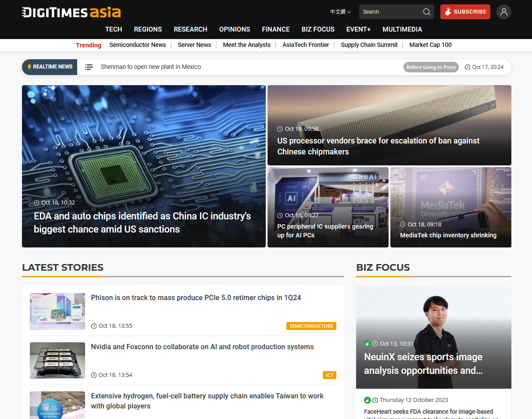This screenshot has height=419, width=532.
Task: Click the ICT category tag
Action: pos(330,375)
